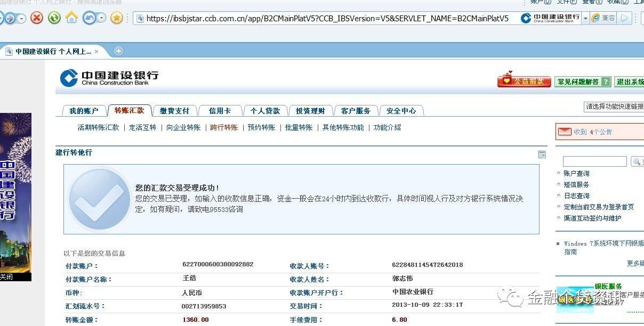Open the 短信服务 sidebar link
This screenshot has height=326, width=644.
(576, 184)
